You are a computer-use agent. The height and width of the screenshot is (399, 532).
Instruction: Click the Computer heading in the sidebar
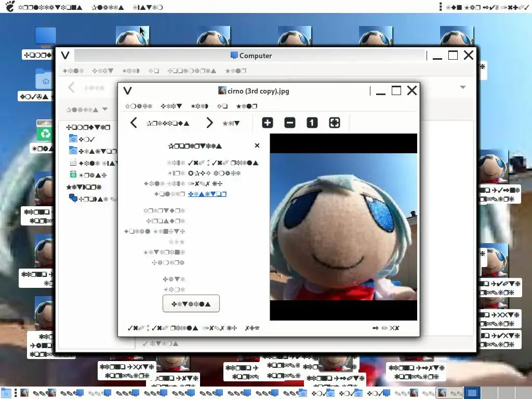pos(88,127)
